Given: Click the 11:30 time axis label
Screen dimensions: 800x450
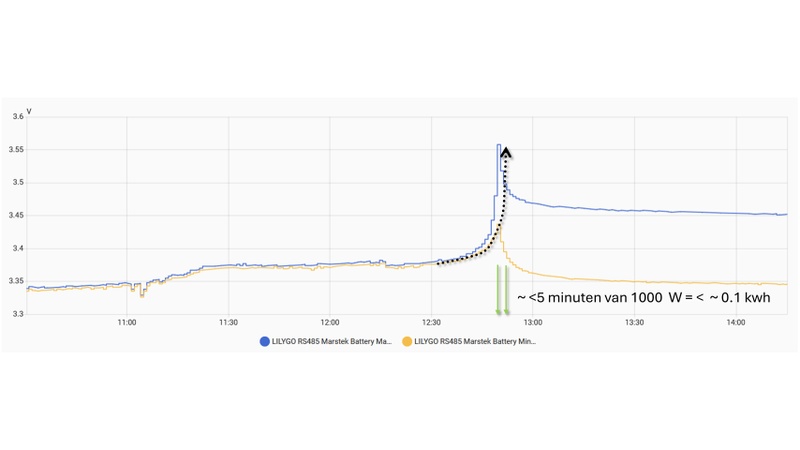Looking at the screenshot, I should click(228, 322).
